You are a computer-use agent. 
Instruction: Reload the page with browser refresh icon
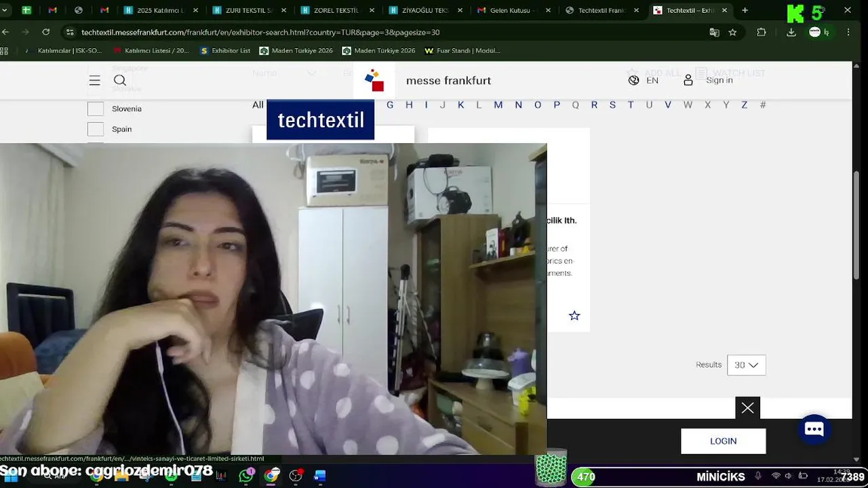(x=45, y=32)
